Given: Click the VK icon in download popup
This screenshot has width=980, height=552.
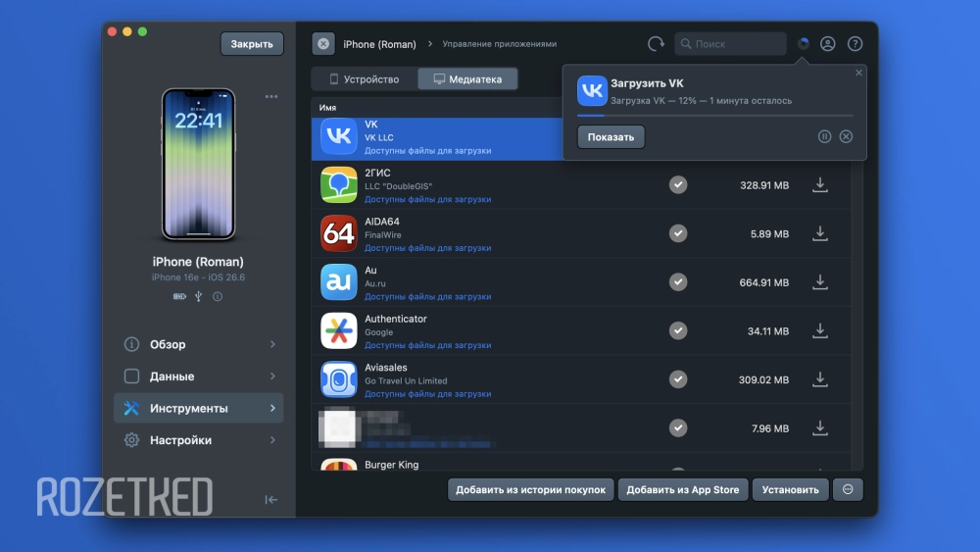Looking at the screenshot, I should pyautogui.click(x=592, y=91).
